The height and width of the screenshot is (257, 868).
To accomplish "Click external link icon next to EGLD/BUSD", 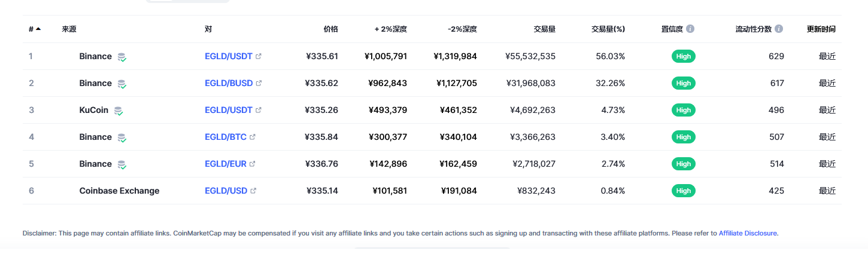I will coord(259,84).
